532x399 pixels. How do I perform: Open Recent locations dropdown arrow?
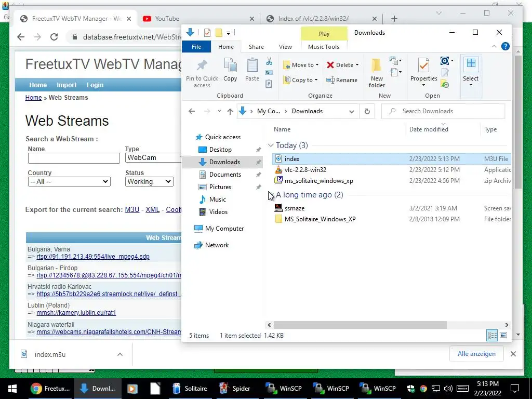pos(219,111)
